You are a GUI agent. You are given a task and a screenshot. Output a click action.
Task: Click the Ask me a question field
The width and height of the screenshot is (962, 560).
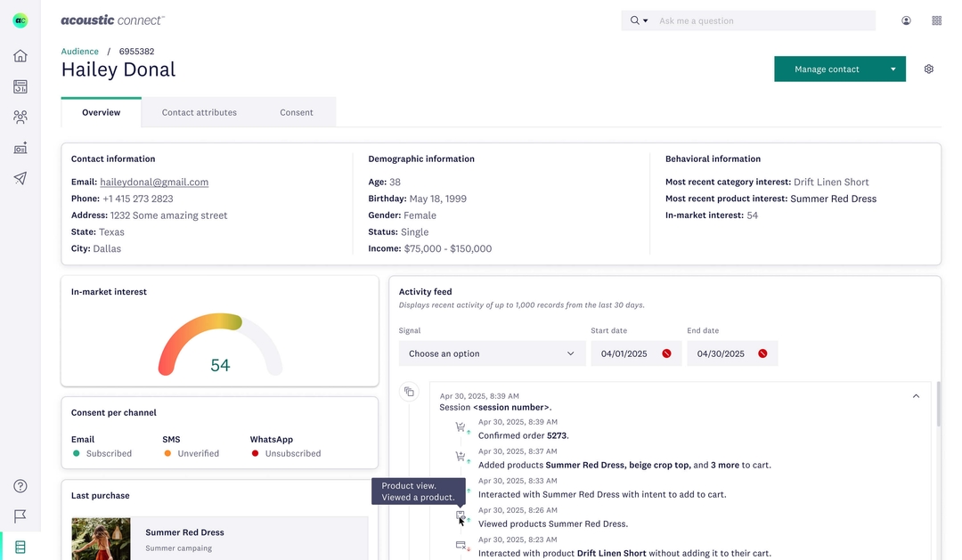(762, 20)
